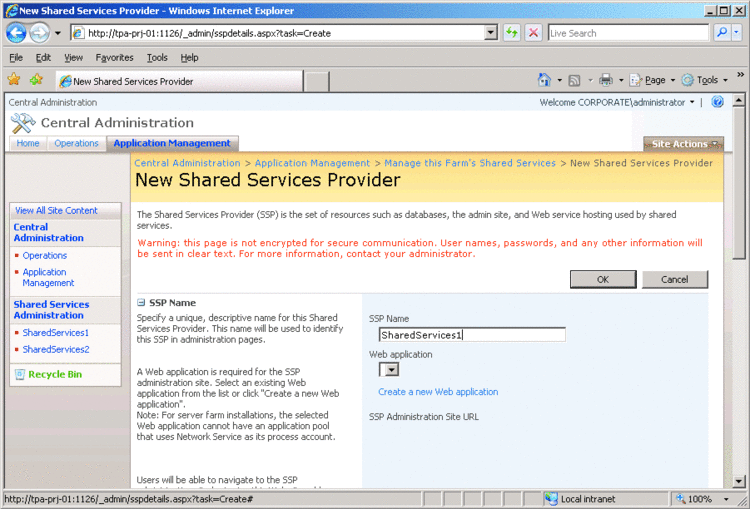Open the Recycle Bin link
The width and height of the screenshot is (750, 509).
pyautogui.click(x=55, y=375)
